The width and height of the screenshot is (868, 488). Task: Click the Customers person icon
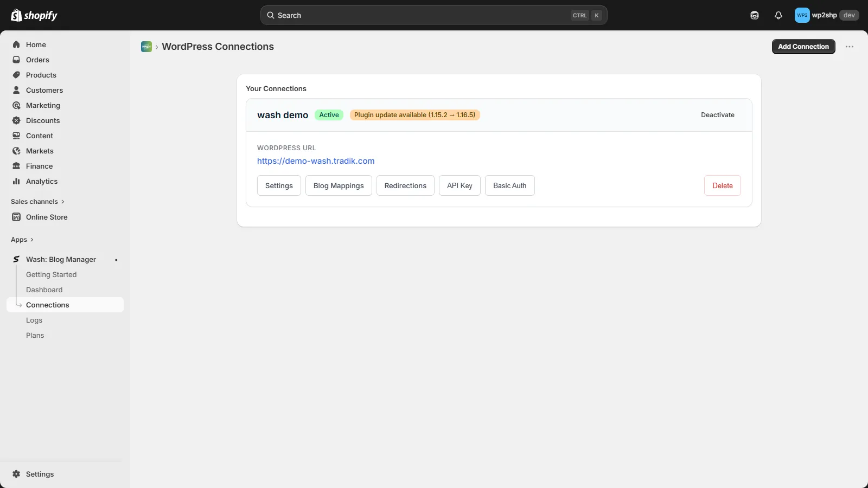coord(16,90)
